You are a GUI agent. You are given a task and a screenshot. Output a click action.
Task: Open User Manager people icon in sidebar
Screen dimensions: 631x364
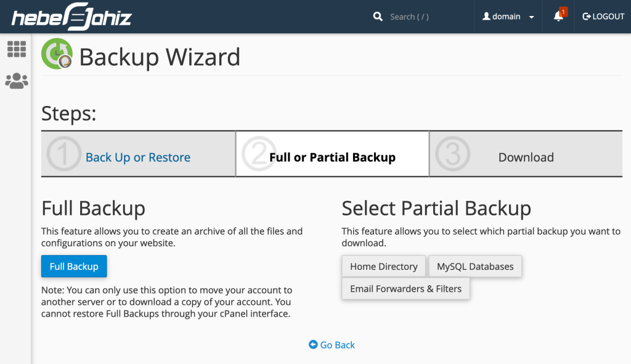click(x=17, y=81)
